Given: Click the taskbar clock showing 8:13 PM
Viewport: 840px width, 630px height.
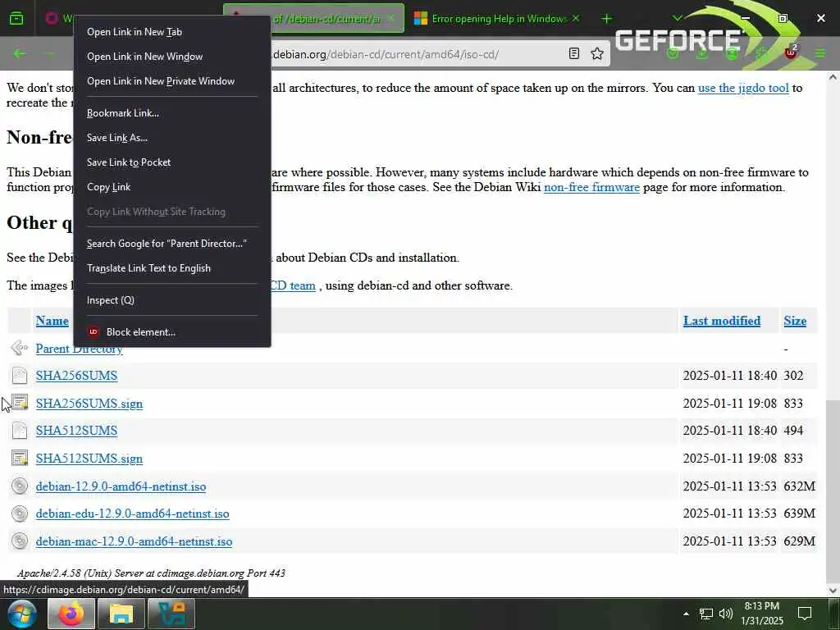Looking at the screenshot, I should click(762, 614).
